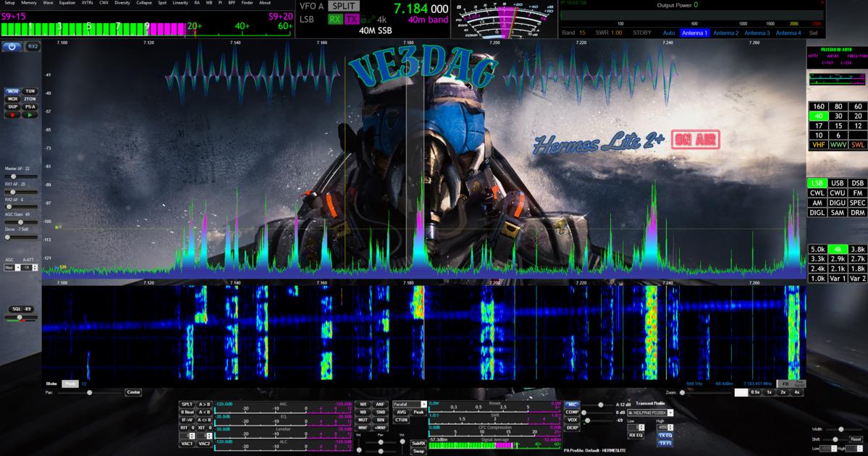
Task: Select CWL mode
Action: (817, 193)
